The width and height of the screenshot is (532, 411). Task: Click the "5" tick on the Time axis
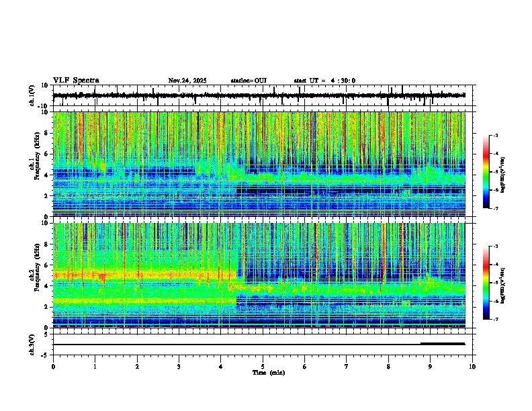point(263,367)
